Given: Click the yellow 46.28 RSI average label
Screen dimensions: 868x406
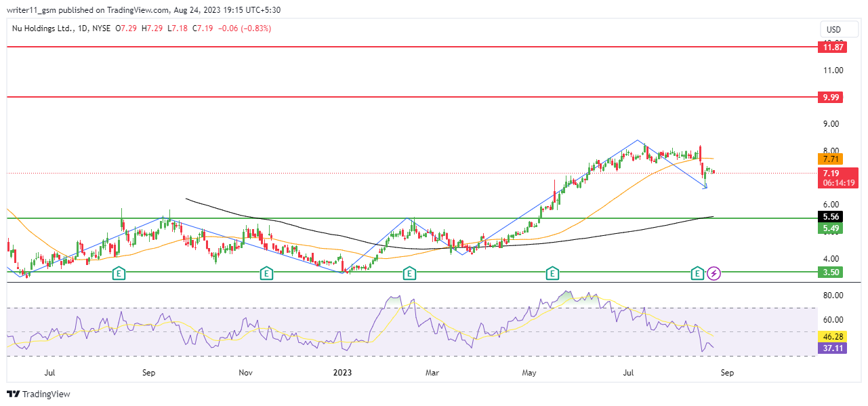Looking at the screenshot, I should point(832,336).
